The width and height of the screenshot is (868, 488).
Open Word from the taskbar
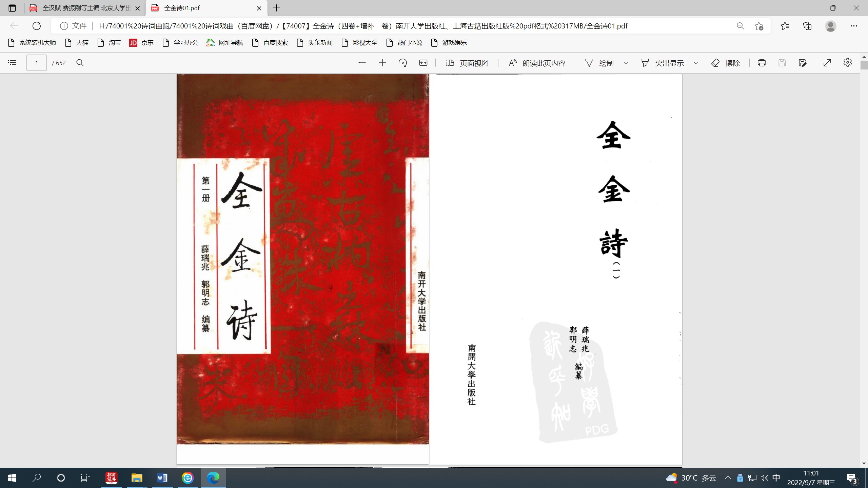pyautogui.click(x=162, y=478)
